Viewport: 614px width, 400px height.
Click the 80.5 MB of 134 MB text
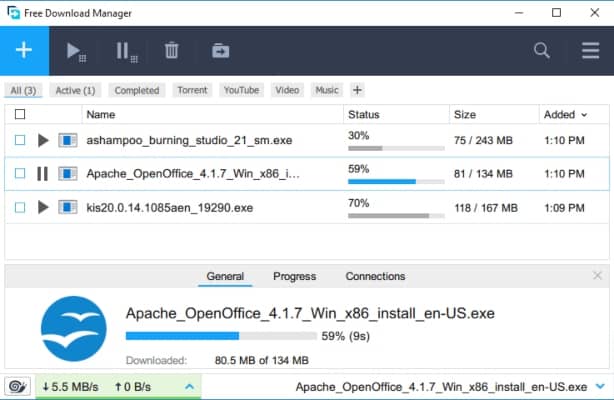(x=262, y=360)
